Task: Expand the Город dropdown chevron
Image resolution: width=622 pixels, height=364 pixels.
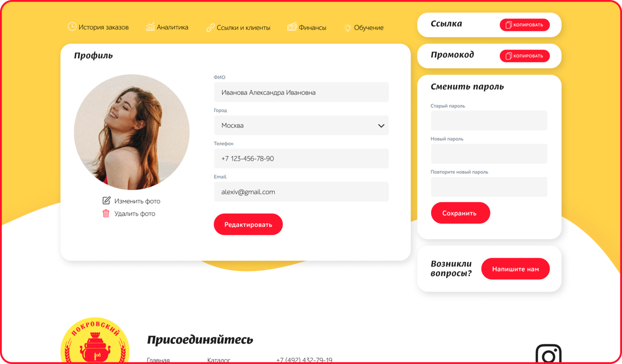Action: [x=381, y=126]
